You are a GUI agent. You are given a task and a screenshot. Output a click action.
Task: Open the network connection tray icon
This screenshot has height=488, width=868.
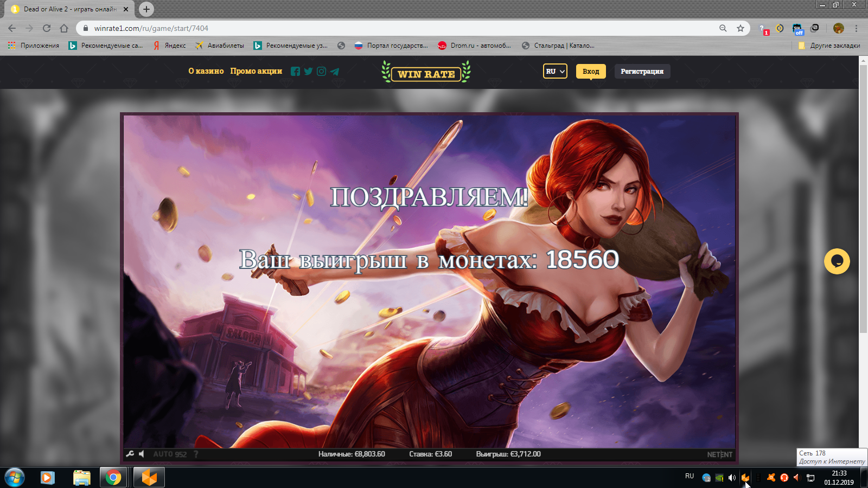(x=810, y=478)
